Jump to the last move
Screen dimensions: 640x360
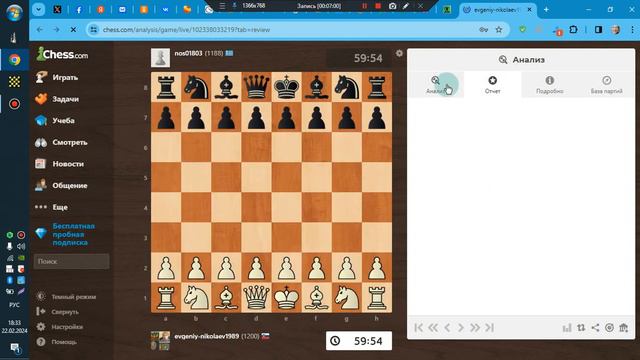tap(489, 327)
